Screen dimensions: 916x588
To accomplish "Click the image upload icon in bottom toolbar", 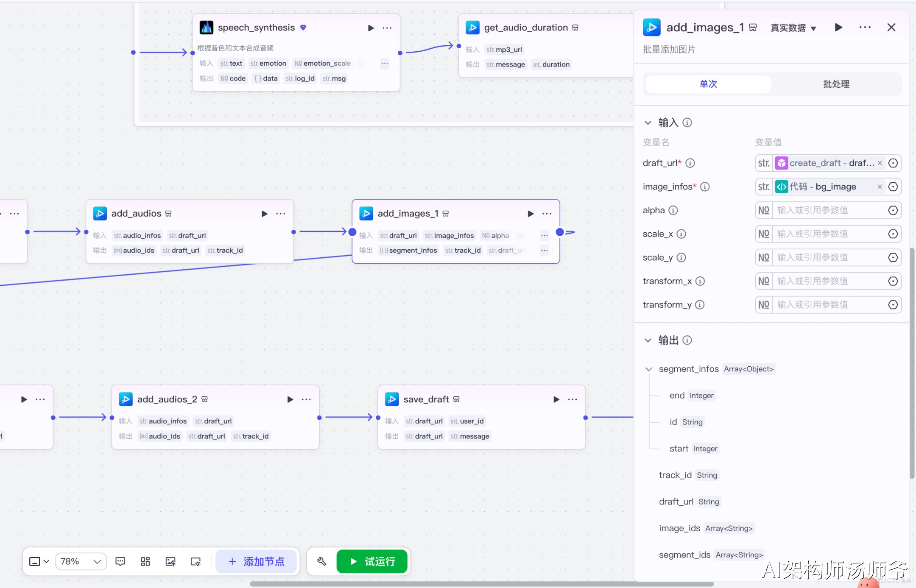I will click(x=170, y=562).
